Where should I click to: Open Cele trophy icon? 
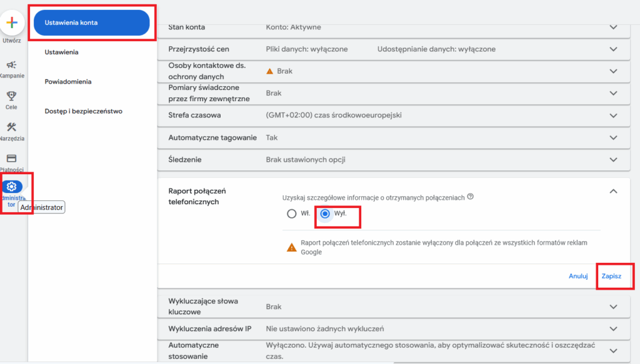11,96
